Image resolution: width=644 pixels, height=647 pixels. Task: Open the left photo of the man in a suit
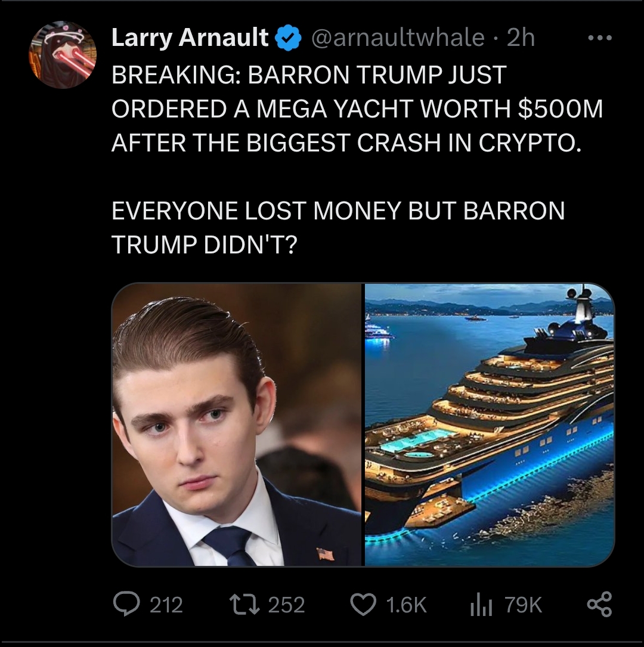coord(237,425)
